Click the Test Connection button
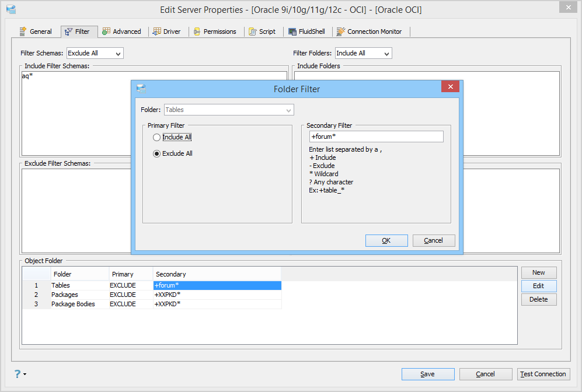 click(543, 374)
